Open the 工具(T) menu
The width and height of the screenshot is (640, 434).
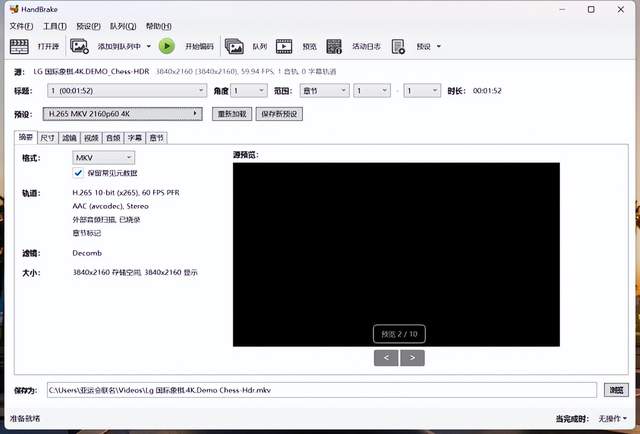tap(55, 26)
